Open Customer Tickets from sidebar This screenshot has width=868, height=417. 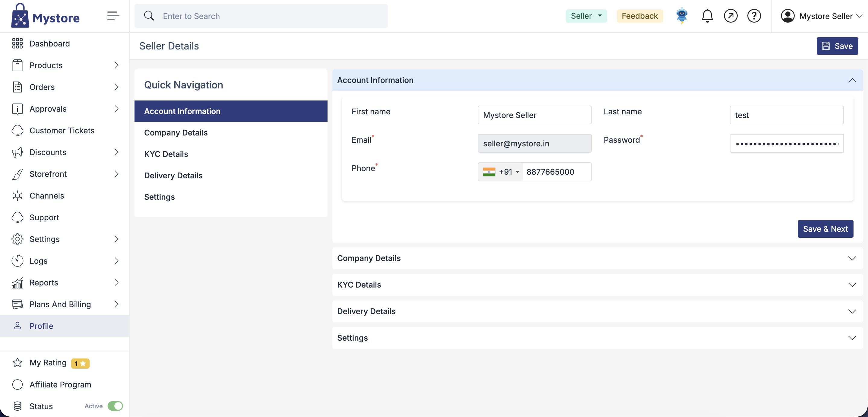pyautogui.click(x=62, y=130)
